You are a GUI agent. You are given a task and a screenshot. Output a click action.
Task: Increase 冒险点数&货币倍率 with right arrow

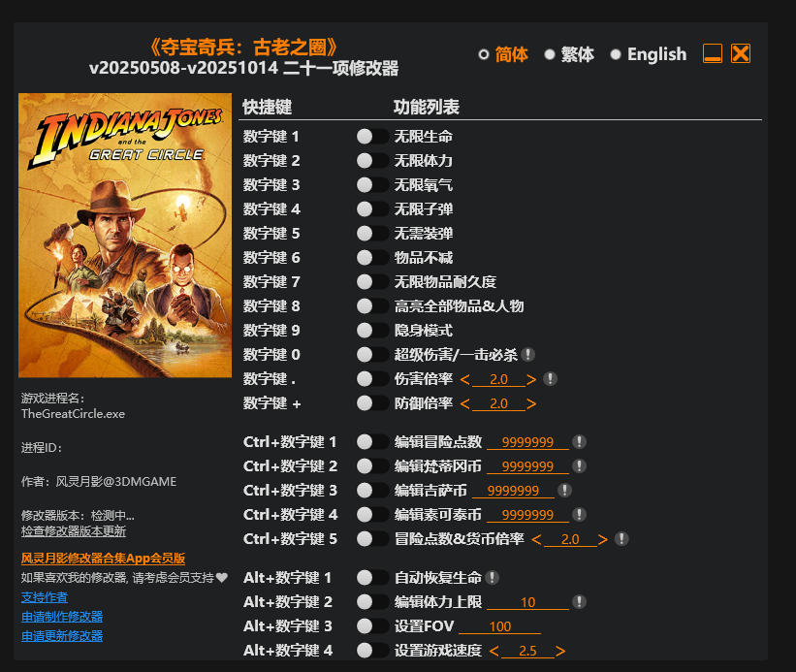coord(603,539)
